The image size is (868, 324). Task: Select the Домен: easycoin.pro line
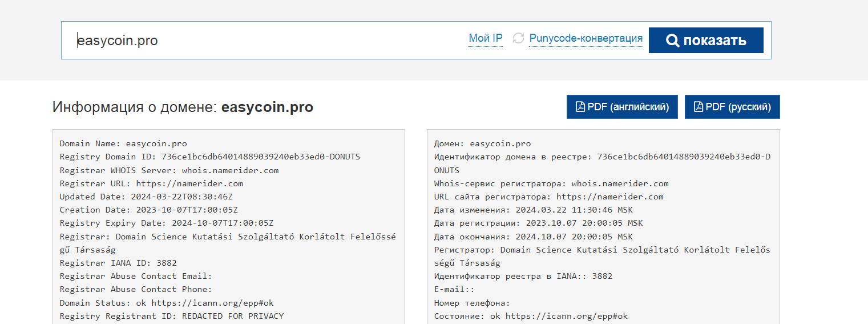482,143
